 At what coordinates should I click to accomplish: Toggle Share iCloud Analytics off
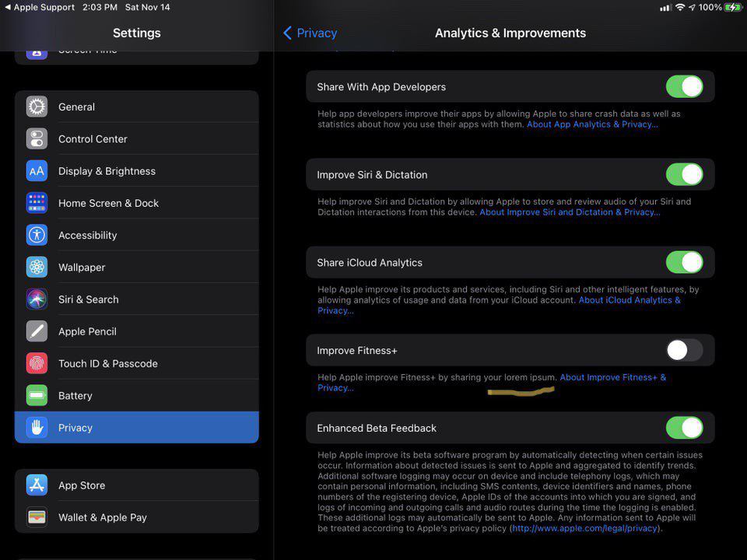tap(684, 262)
